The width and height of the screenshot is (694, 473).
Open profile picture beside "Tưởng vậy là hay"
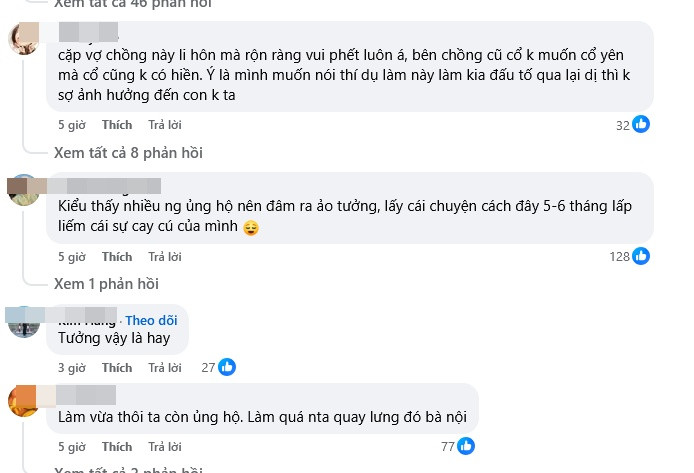click(x=23, y=321)
